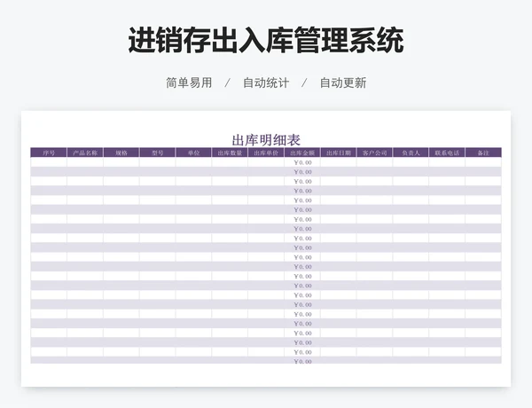532x408 pixels.
Task: Click the 自动更新 label
Action: click(x=342, y=82)
